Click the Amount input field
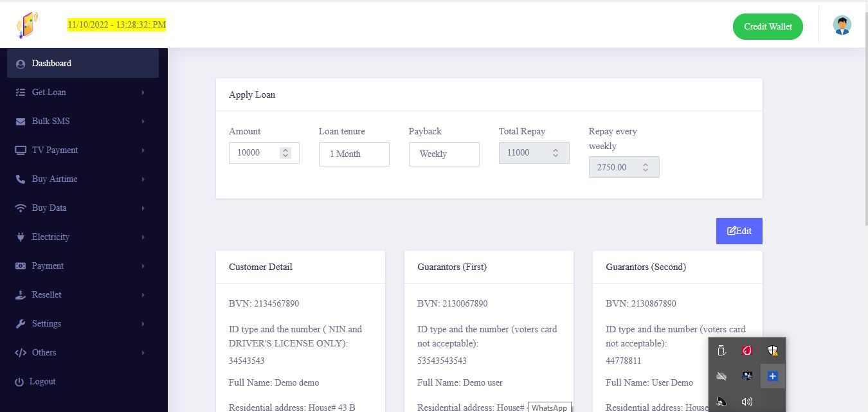 pos(264,153)
